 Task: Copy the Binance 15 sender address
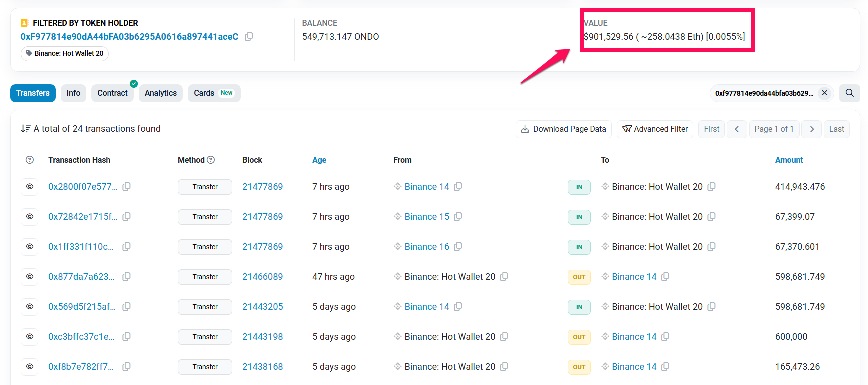click(x=458, y=216)
